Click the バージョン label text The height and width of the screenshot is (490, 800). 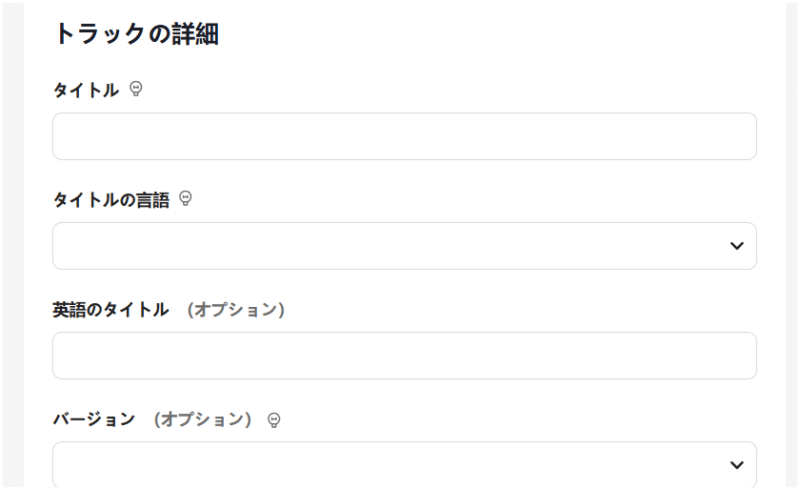tap(93, 420)
